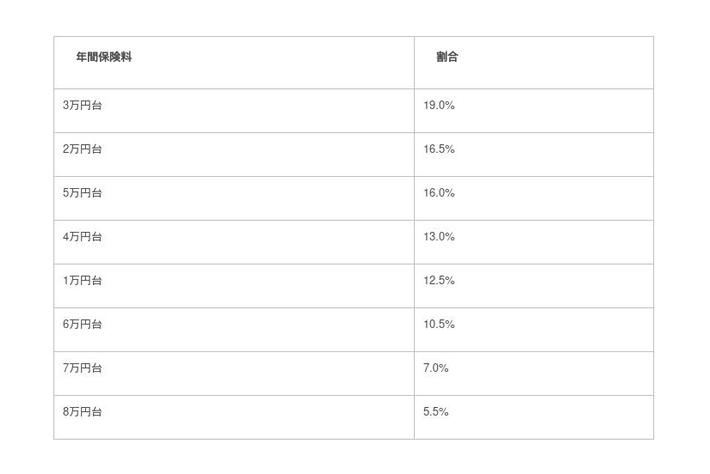The height and width of the screenshot is (474, 710).
Task: Select the 1万円台 cell
Action: [x=82, y=281]
